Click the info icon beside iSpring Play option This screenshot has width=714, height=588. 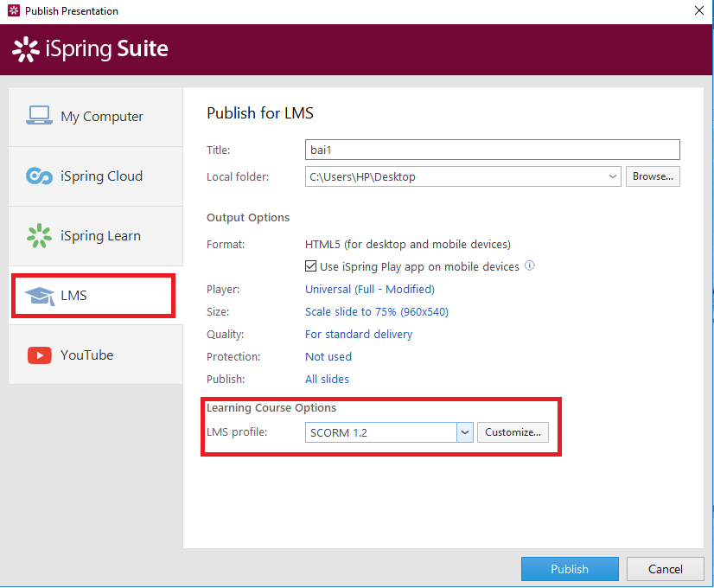click(530, 265)
